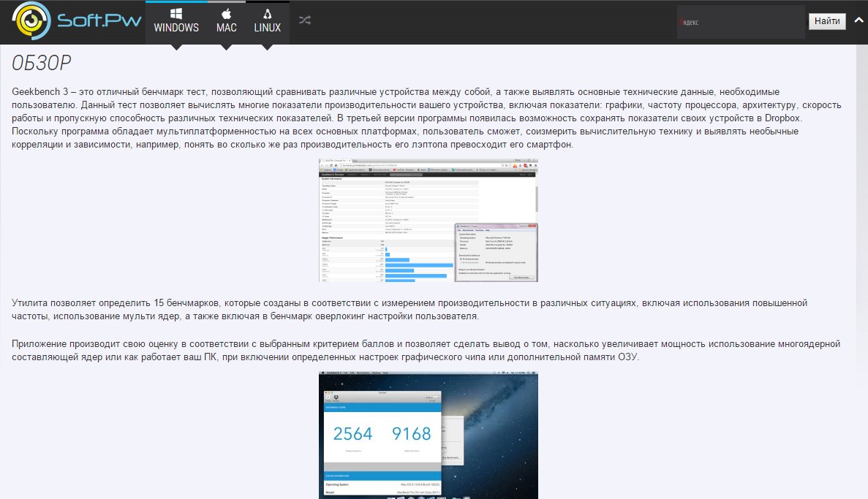Open the Geekbench Windows browser screenshot thumbnail

click(x=429, y=221)
